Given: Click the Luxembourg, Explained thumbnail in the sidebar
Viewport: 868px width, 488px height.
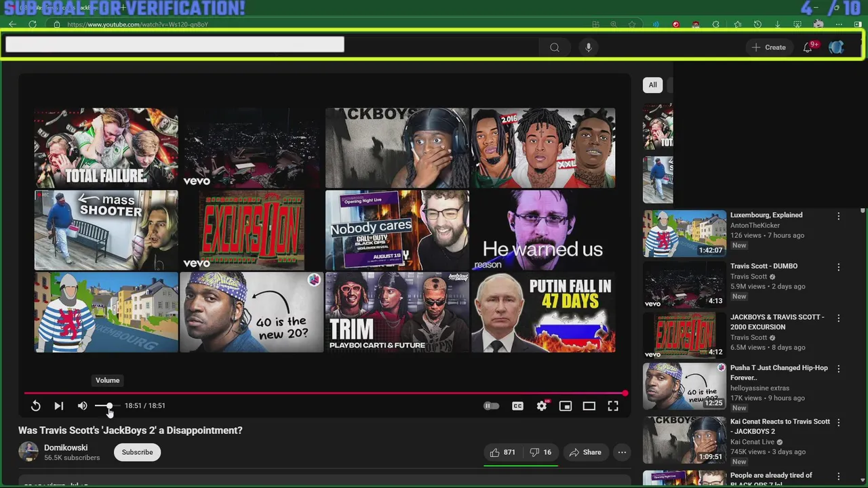Looking at the screenshot, I should click(684, 234).
